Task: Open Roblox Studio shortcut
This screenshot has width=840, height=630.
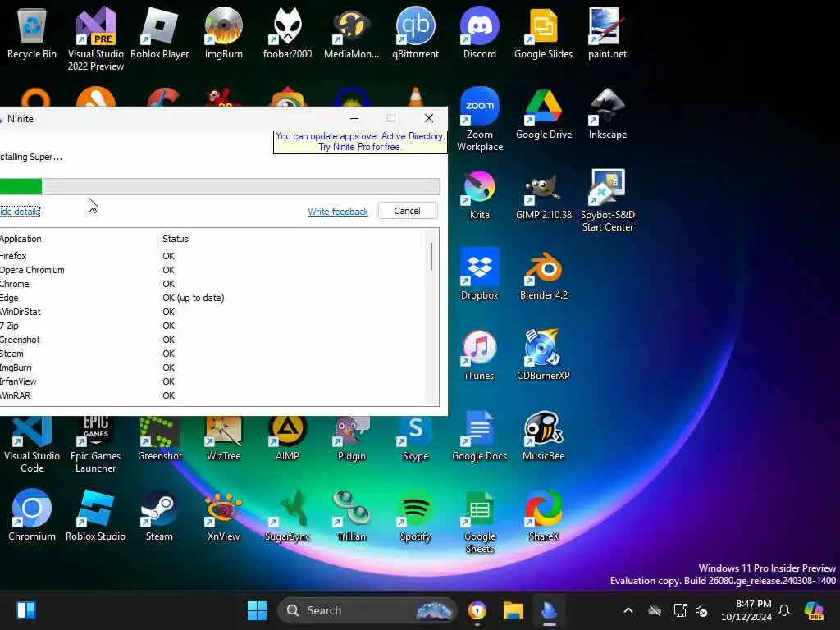Action: 95,515
